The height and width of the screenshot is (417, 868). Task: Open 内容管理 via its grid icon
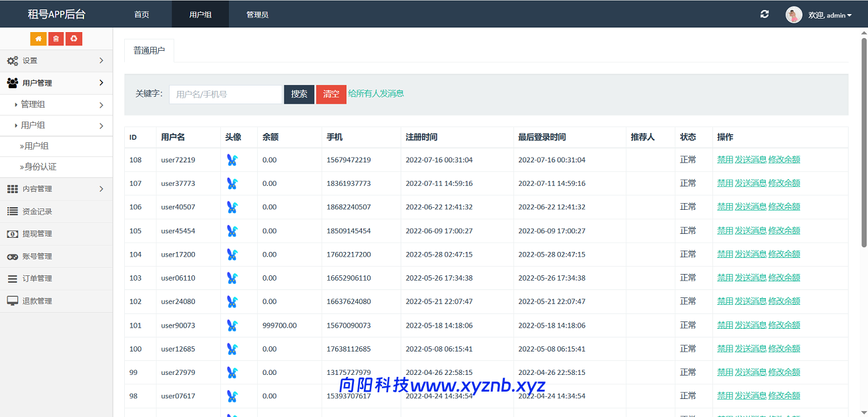click(x=12, y=188)
